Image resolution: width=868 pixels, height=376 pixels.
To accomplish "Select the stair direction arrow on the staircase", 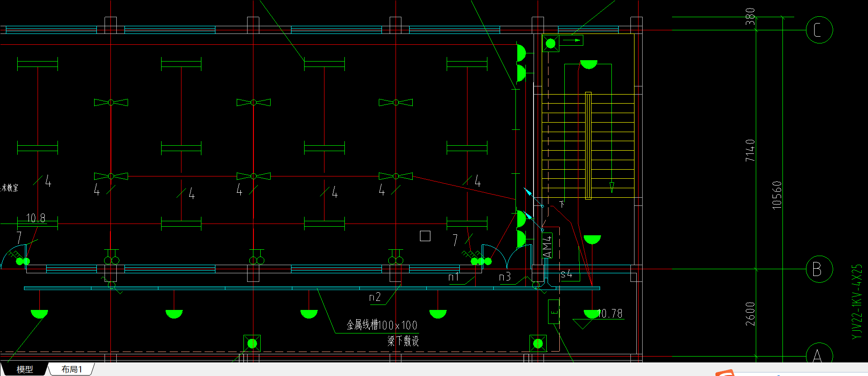I will point(612,187).
